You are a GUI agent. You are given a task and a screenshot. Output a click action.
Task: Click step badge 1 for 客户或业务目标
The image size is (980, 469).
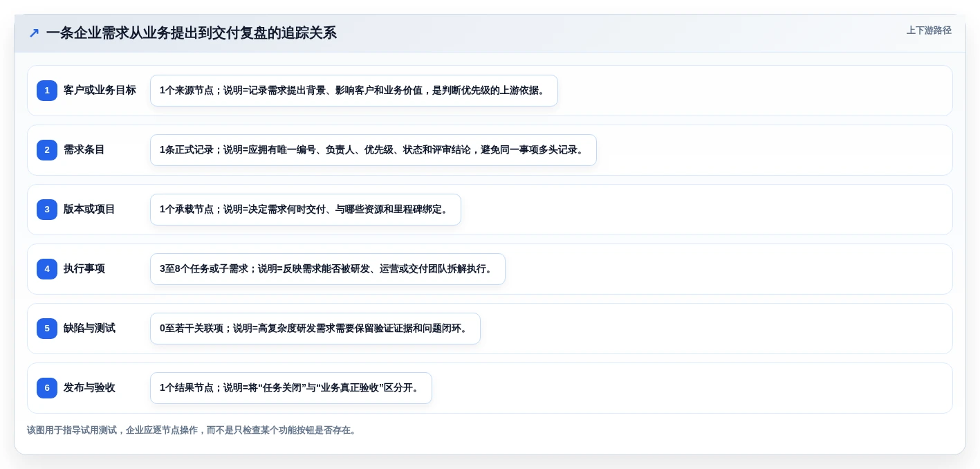pyautogui.click(x=47, y=91)
